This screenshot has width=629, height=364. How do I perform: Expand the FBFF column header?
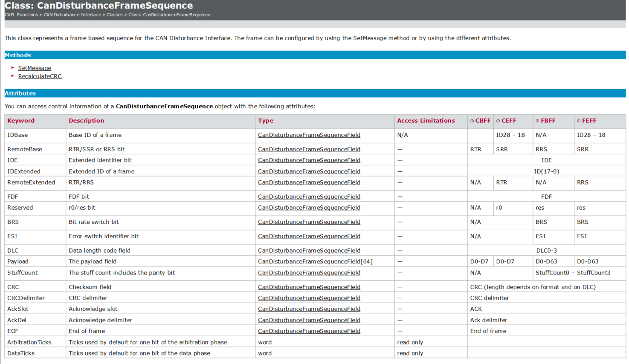537,121
